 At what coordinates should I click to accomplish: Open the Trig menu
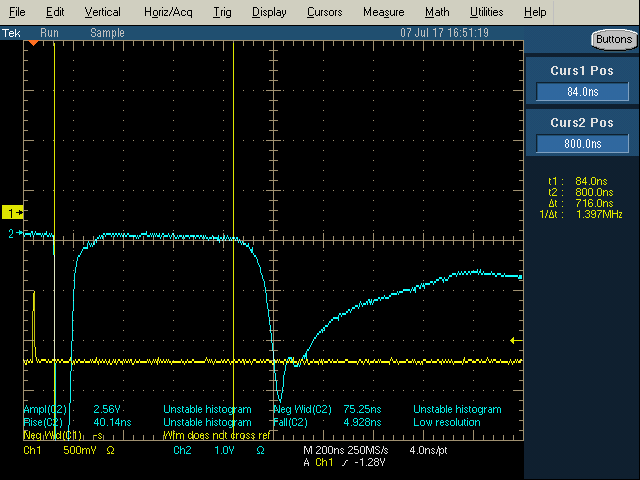point(222,12)
